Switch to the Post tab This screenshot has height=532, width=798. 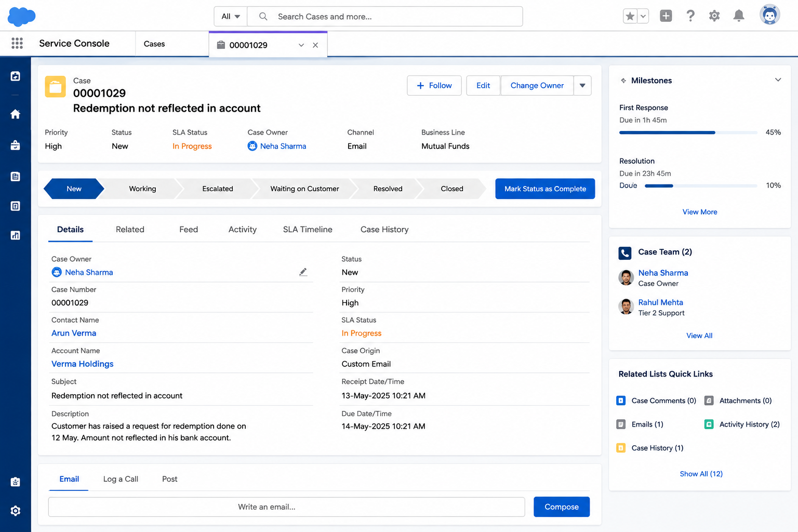(169, 479)
